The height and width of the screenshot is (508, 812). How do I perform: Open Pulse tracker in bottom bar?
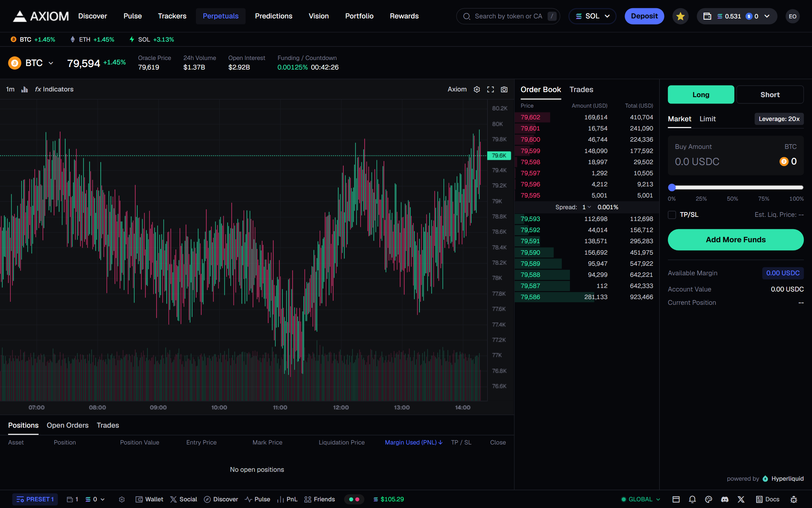point(258,499)
